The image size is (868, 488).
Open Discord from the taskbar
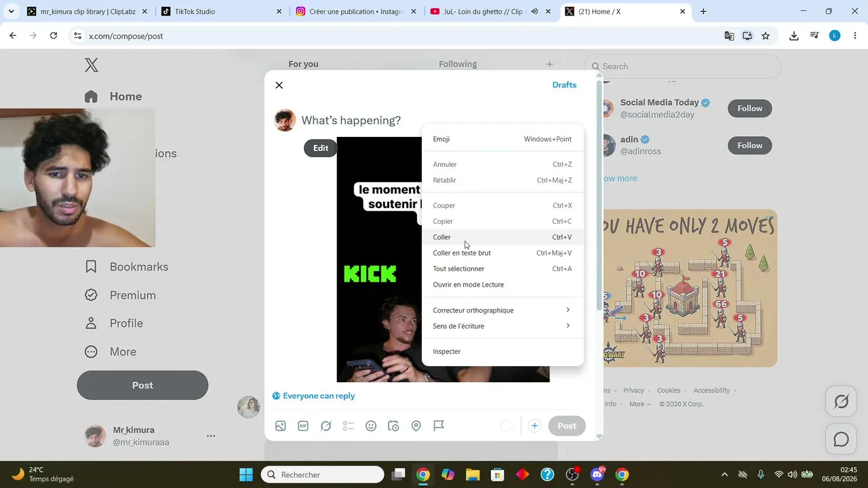tap(597, 474)
